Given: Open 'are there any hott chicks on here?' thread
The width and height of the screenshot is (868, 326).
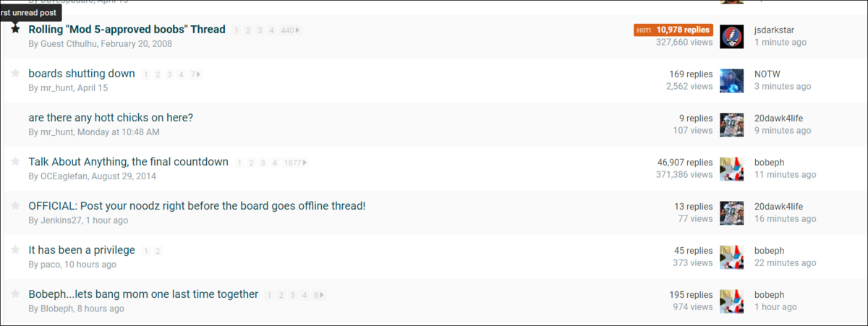Looking at the screenshot, I should (x=111, y=117).
